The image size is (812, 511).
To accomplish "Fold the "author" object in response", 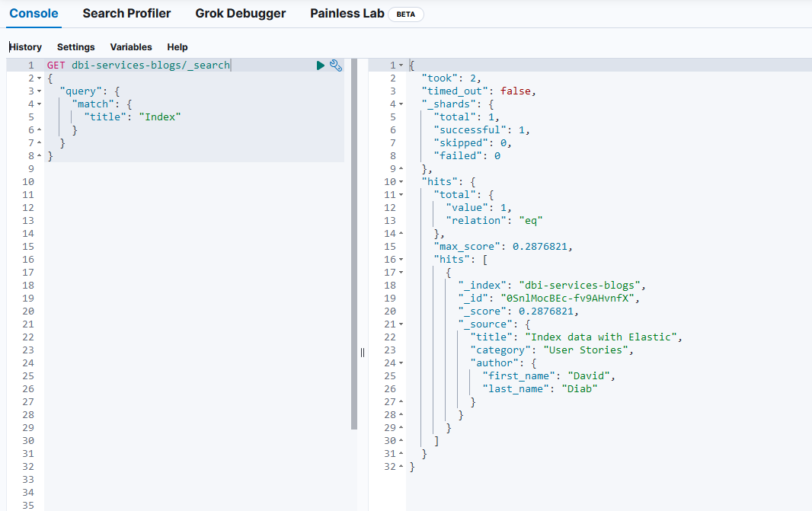I will coord(401,363).
